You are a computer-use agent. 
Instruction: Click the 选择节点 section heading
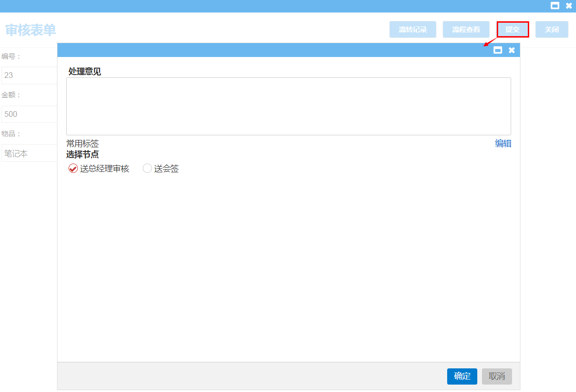[82, 155]
